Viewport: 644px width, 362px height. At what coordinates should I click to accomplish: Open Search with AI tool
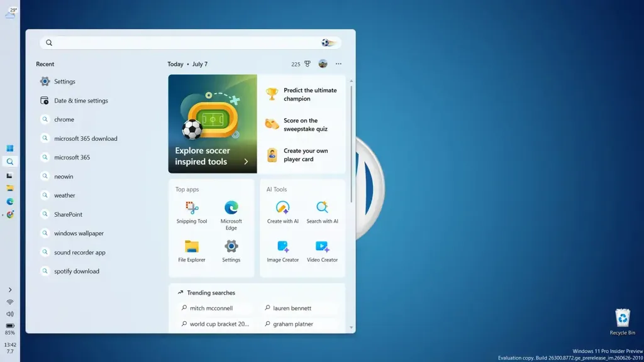point(322,212)
